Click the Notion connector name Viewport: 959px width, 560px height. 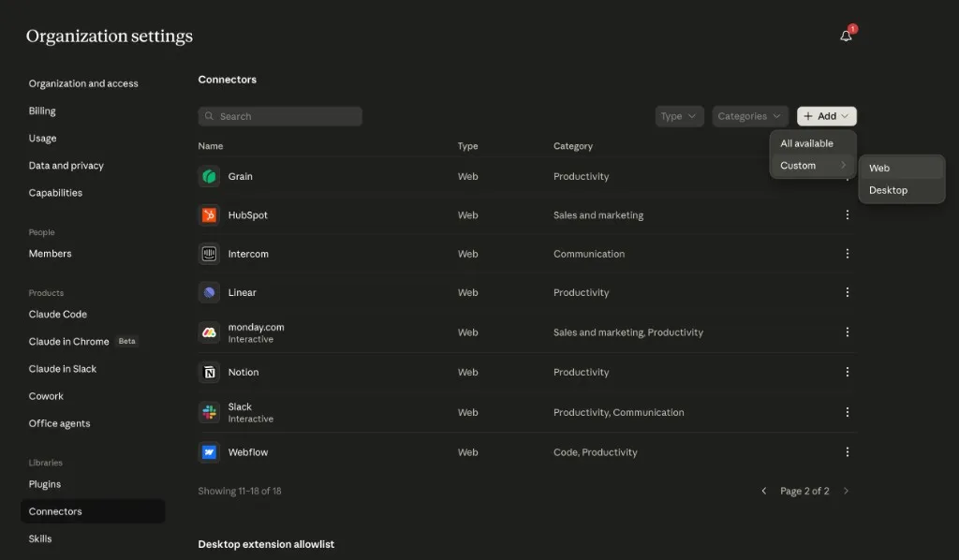[x=243, y=373]
